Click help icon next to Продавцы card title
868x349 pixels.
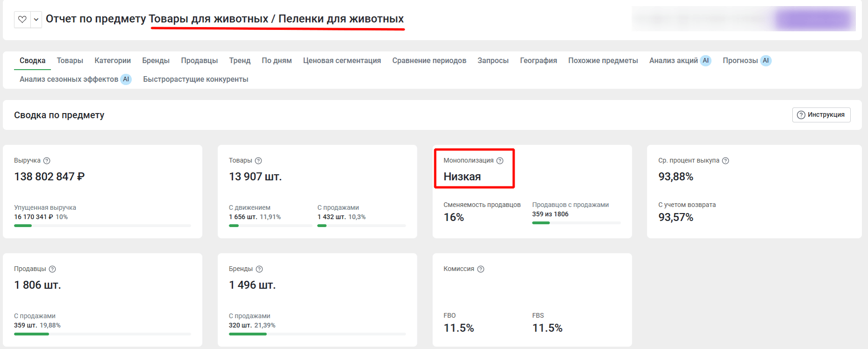(x=52, y=269)
